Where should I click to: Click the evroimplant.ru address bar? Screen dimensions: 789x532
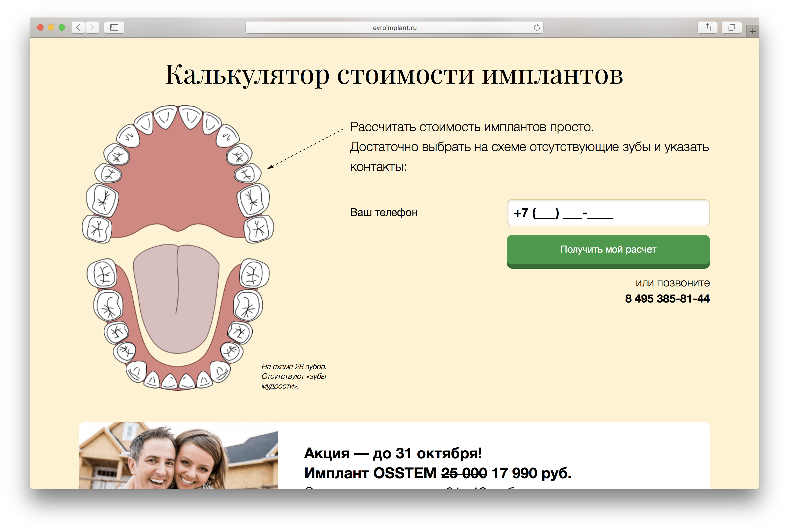tap(394, 27)
